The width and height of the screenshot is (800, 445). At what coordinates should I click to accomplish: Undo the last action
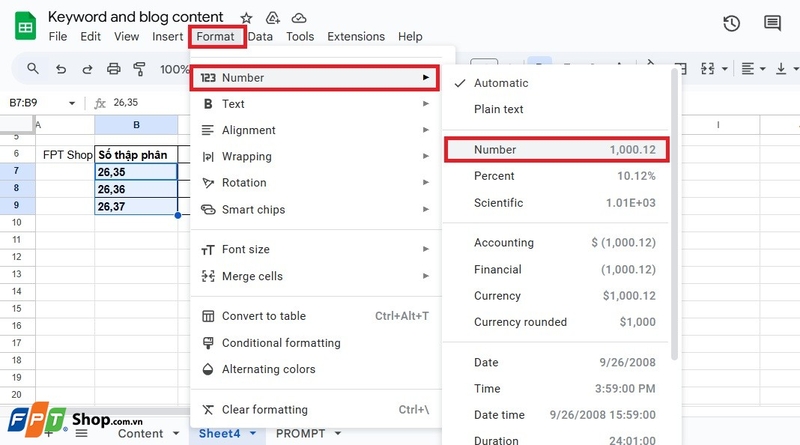[x=61, y=69]
